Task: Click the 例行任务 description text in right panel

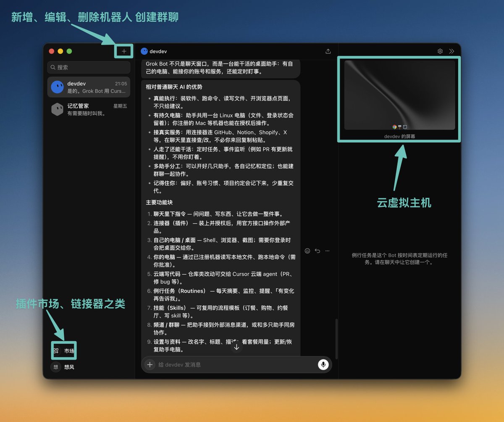Action: (400, 258)
